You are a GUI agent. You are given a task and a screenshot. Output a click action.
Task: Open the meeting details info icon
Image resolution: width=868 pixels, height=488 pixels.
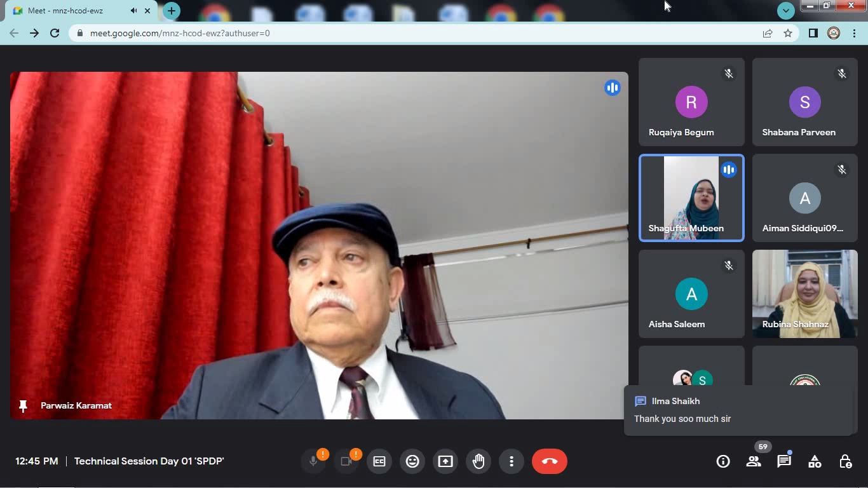pyautogui.click(x=723, y=462)
